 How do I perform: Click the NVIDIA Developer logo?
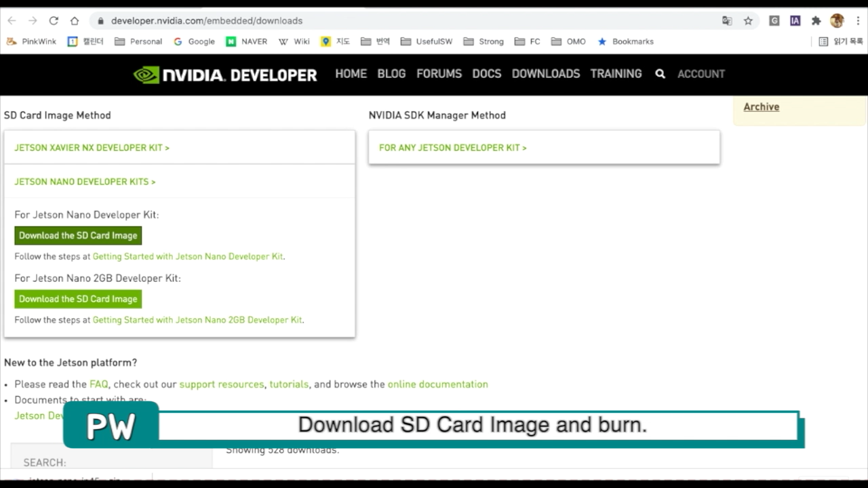225,75
